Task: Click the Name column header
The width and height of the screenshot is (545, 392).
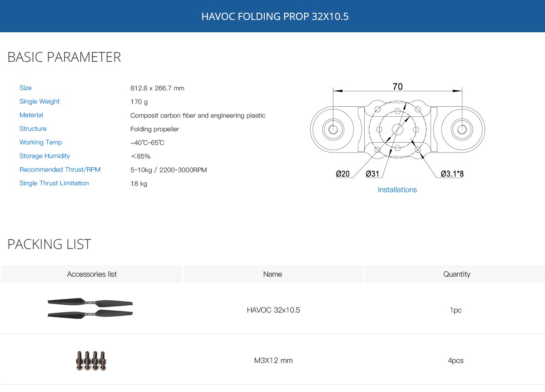Action: coord(272,274)
